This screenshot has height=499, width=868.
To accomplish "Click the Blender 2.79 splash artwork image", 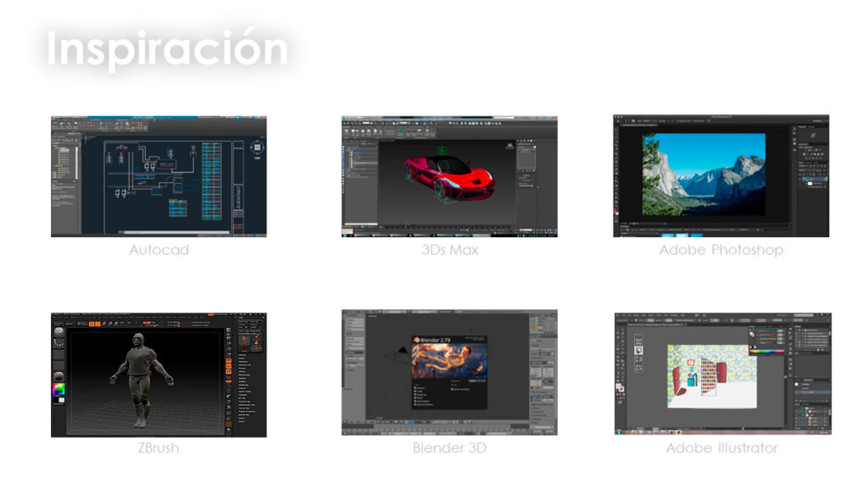I will click(x=449, y=361).
